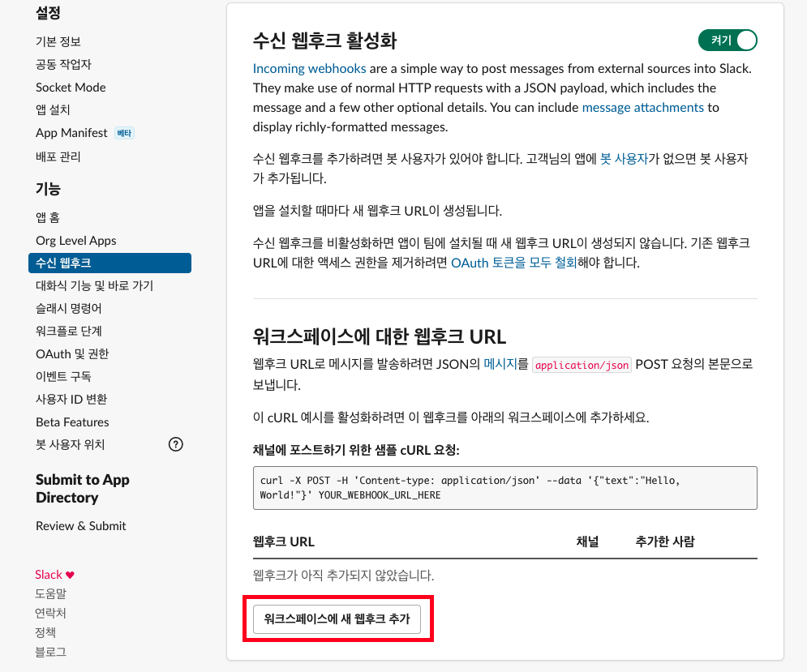The height and width of the screenshot is (672, 807).
Task: Open OAuth 및 권한 page
Action: 72,354
